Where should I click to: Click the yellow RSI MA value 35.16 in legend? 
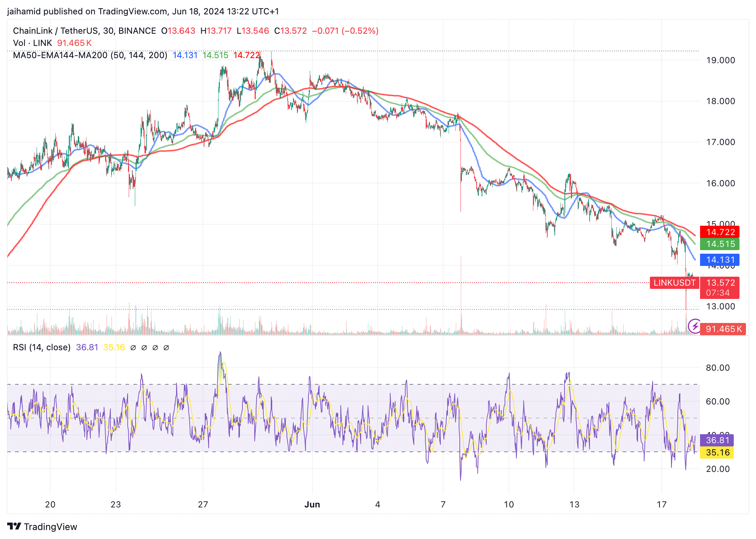(114, 347)
